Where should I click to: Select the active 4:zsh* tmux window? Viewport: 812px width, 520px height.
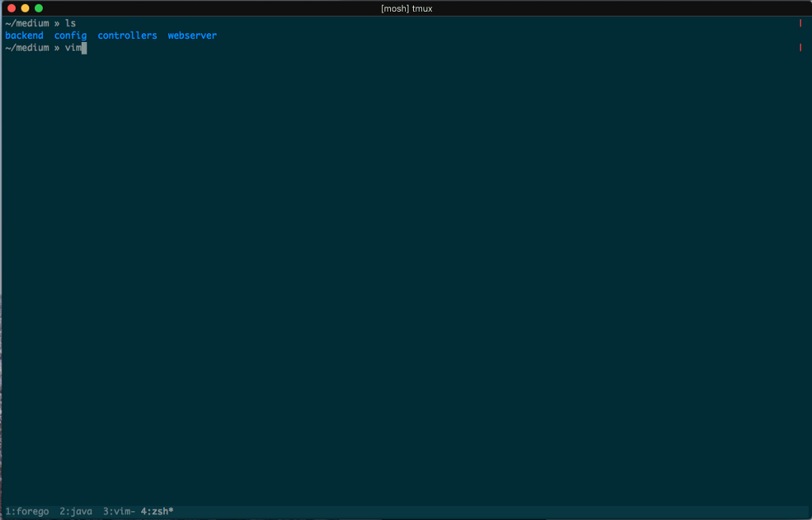[x=157, y=512]
